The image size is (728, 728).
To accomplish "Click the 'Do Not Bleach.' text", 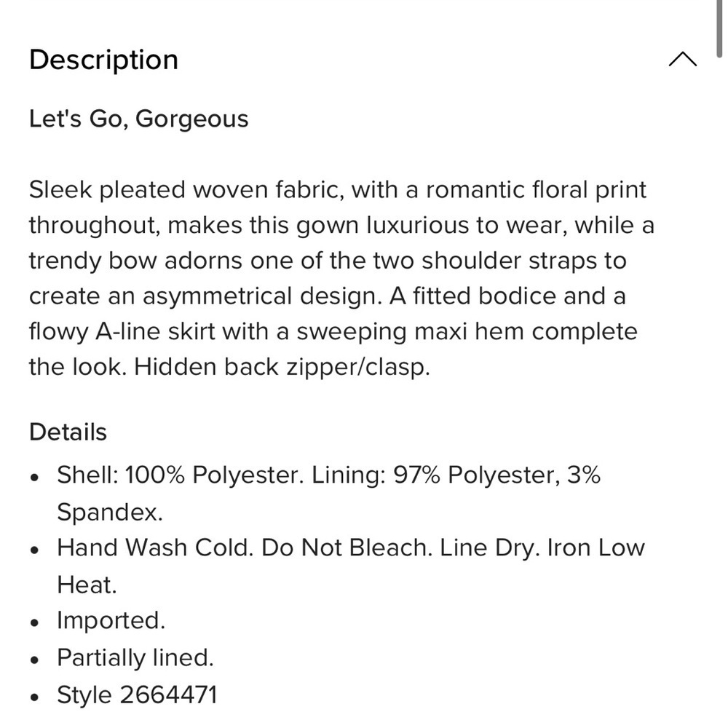I will 347,548.
